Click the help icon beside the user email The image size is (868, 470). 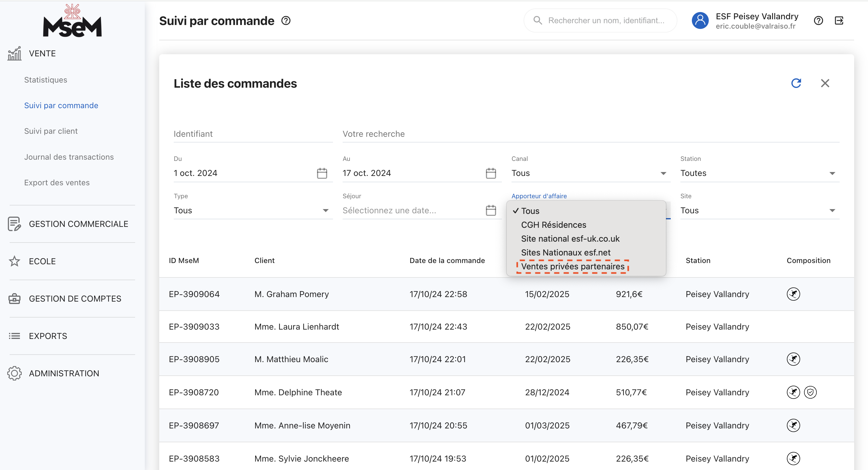818,21
